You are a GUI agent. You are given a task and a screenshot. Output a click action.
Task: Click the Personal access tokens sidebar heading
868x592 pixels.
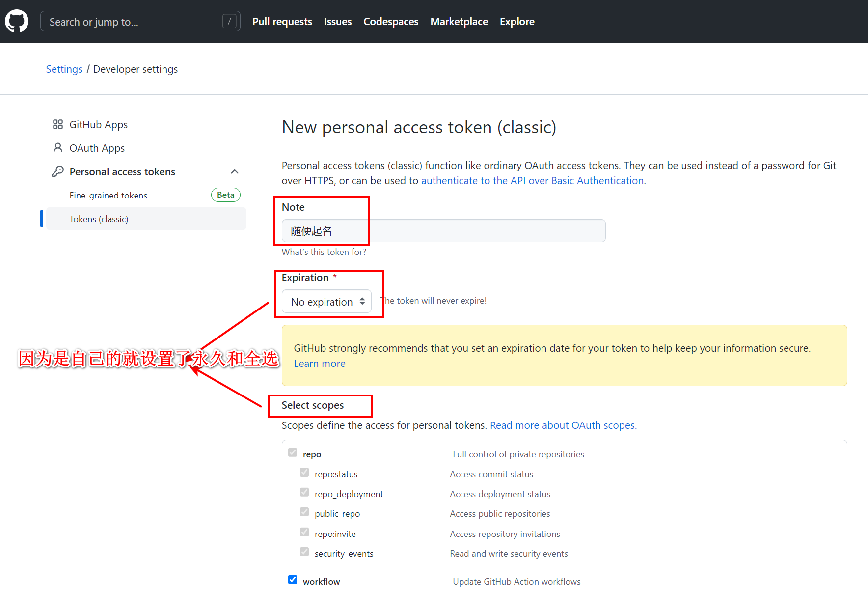tap(122, 171)
